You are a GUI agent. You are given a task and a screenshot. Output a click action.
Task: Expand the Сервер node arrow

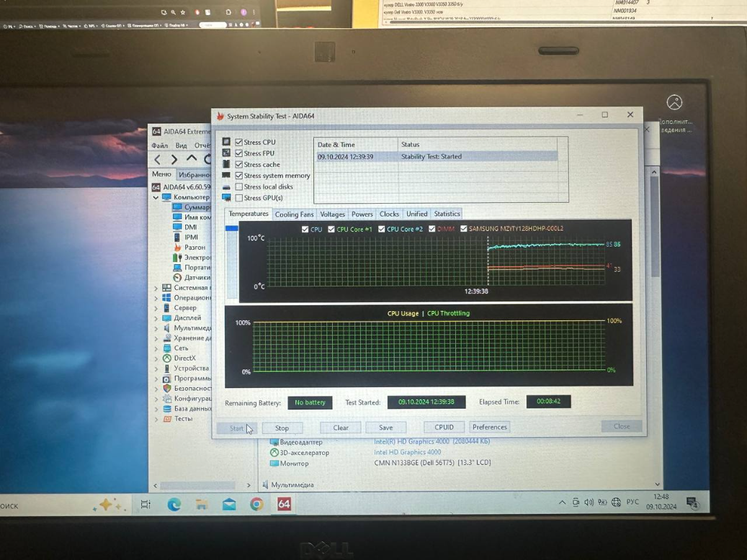click(x=156, y=307)
